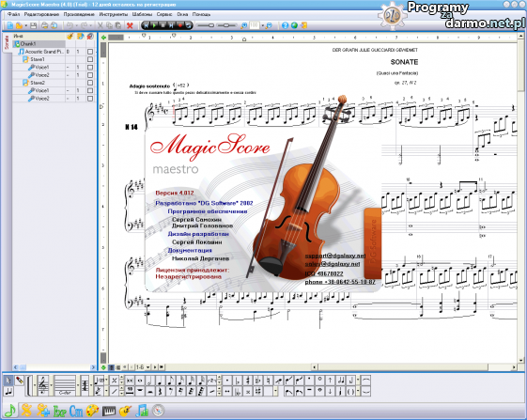This screenshot has height=420, width=527.
Task: Expand the redo history dropdown arrow
Action: (91, 25)
